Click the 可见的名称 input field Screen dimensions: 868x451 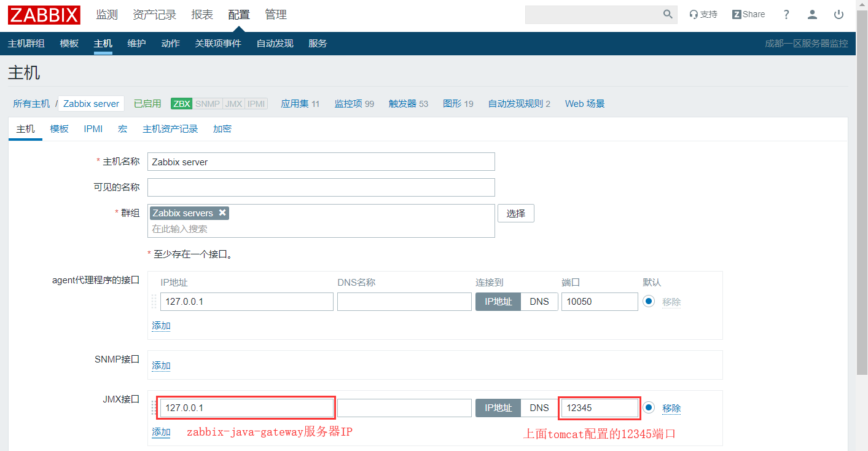click(x=321, y=187)
